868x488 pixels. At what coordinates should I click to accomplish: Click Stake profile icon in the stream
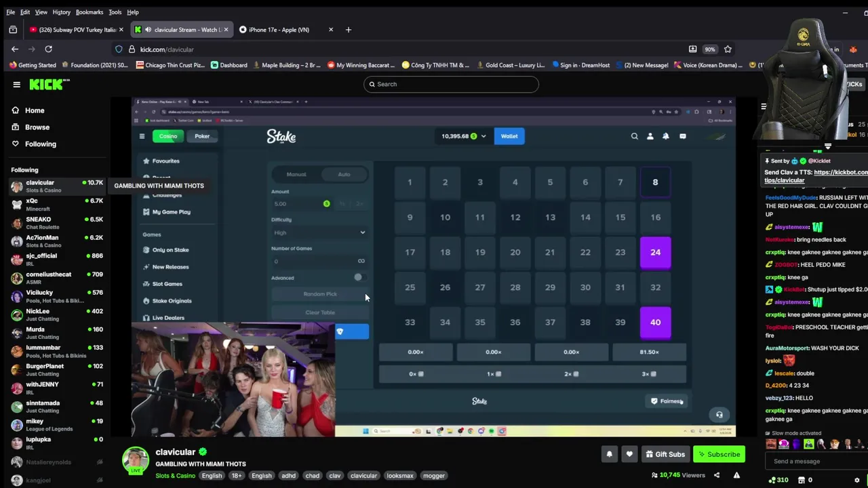coord(650,136)
